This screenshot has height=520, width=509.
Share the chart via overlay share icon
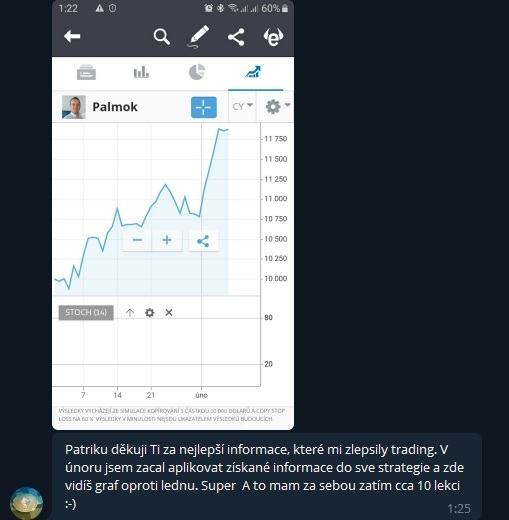click(x=203, y=241)
